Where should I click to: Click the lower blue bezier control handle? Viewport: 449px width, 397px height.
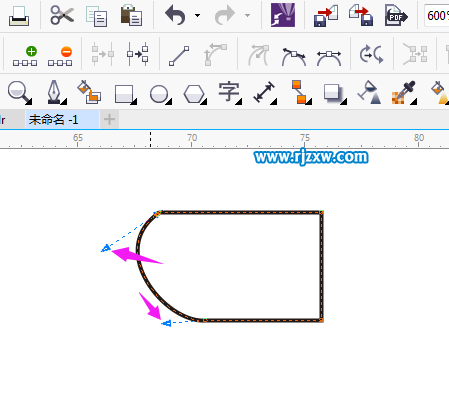[166, 323]
